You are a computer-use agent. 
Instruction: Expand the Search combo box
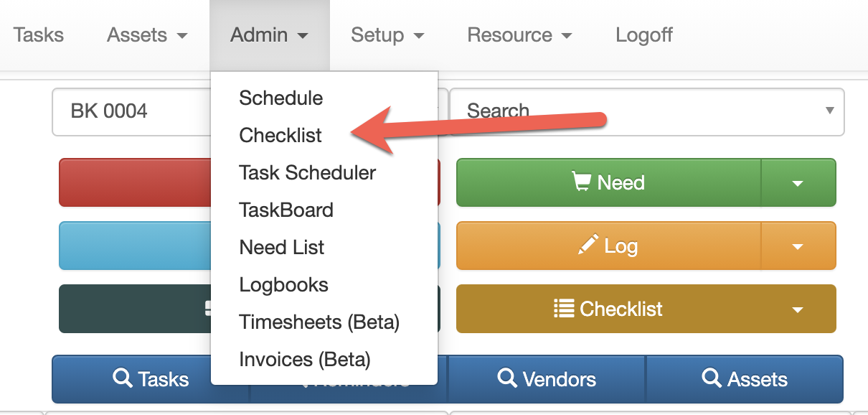tap(830, 111)
